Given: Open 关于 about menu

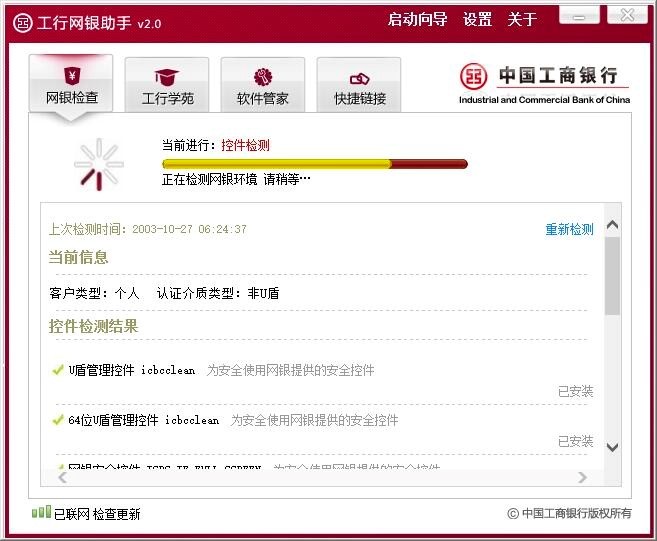Looking at the screenshot, I should point(522,19).
